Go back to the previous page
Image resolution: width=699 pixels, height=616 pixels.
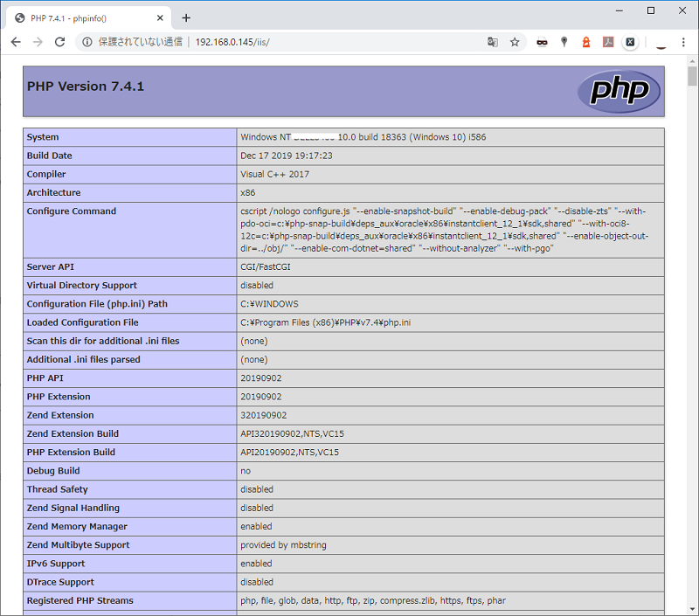[16, 42]
